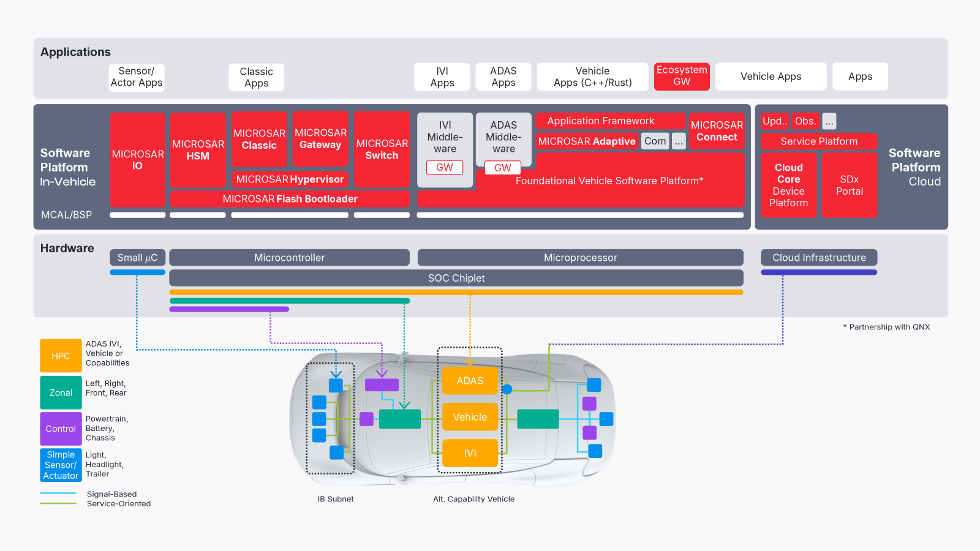This screenshot has width=980, height=551.
Task: Click the IVI unit in the car
Action: pos(470,453)
